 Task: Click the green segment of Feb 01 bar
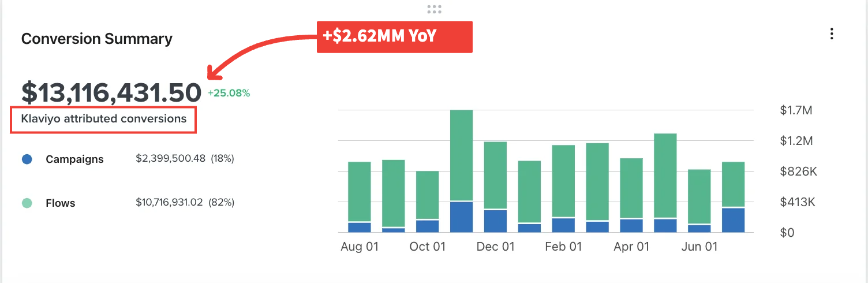(563, 181)
